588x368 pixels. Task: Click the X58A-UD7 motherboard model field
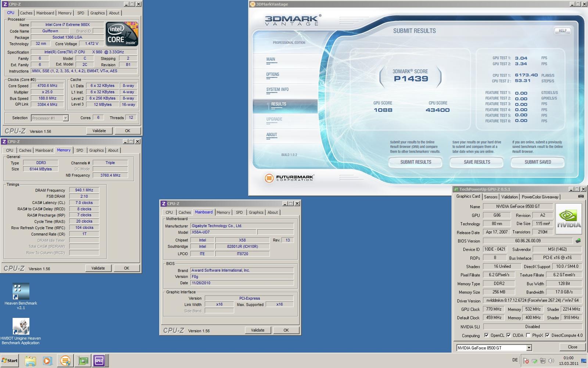coord(223,232)
